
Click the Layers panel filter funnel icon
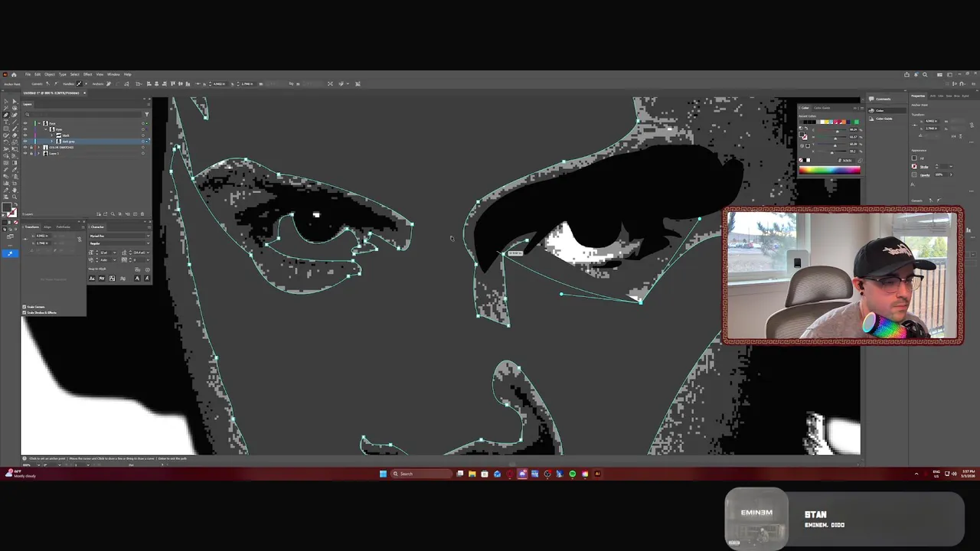coord(147,114)
